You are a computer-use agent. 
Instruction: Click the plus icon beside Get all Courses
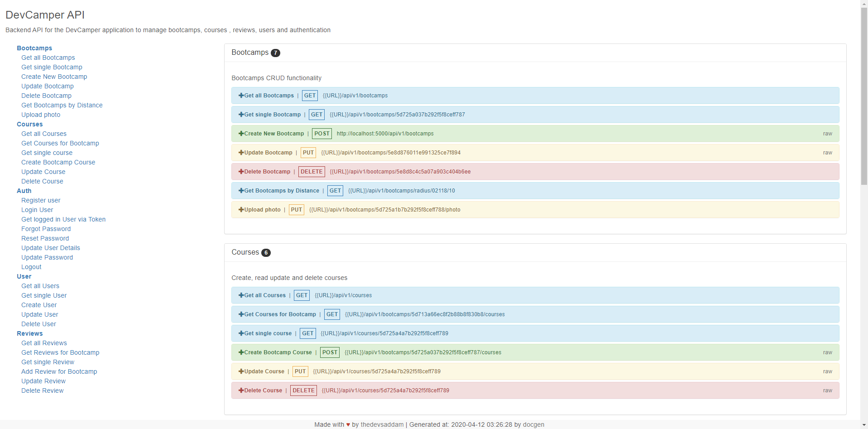point(241,295)
